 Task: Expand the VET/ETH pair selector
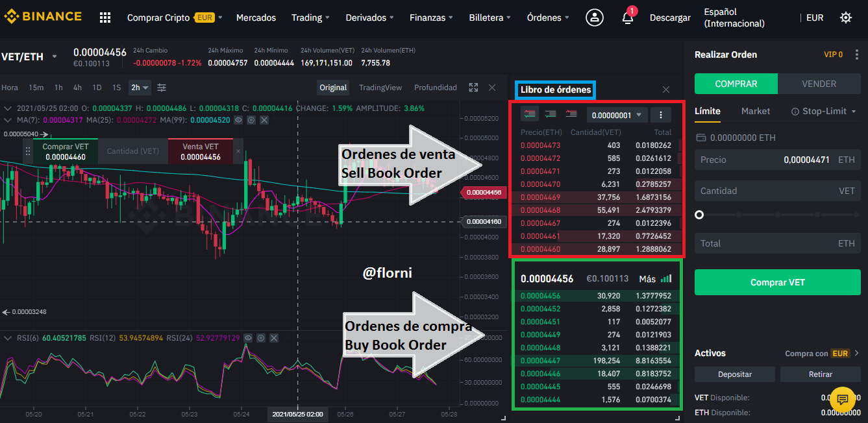(54, 56)
